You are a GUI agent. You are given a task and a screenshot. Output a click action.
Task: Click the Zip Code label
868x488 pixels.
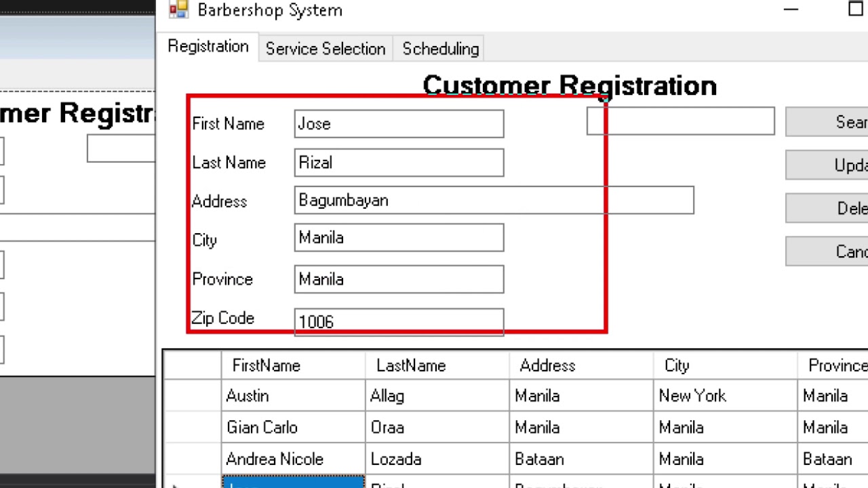coord(222,318)
